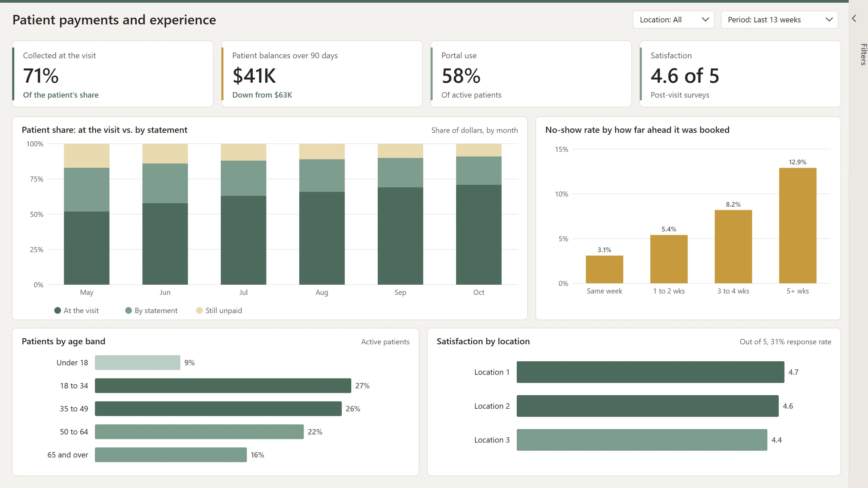
Task: Toggle At the visit legend marker
Action: click(58, 310)
